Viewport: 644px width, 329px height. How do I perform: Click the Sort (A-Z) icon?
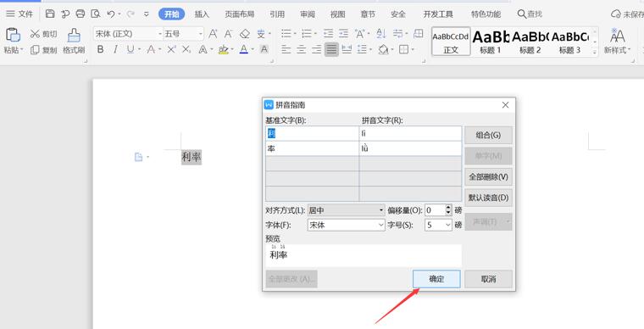click(380, 34)
